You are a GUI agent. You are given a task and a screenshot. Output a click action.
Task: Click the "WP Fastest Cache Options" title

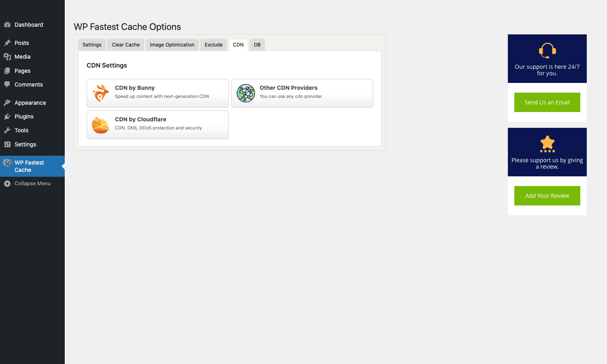click(127, 27)
